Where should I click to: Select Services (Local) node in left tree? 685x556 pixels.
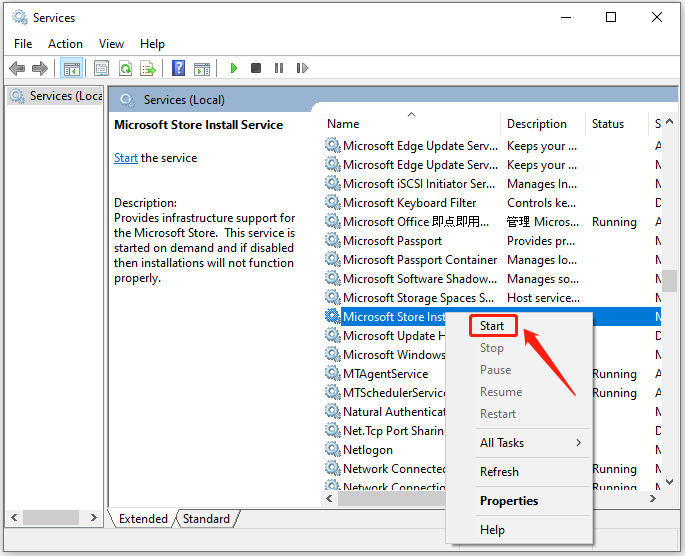coord(56,96)
